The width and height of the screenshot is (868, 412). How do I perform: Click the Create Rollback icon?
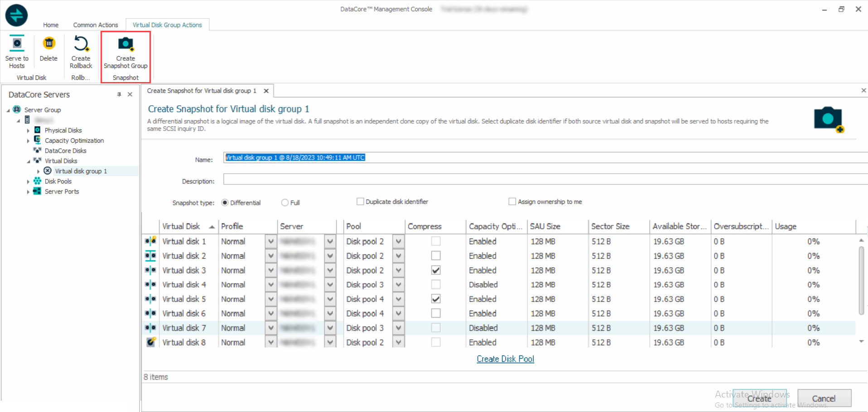coord(81,44)
